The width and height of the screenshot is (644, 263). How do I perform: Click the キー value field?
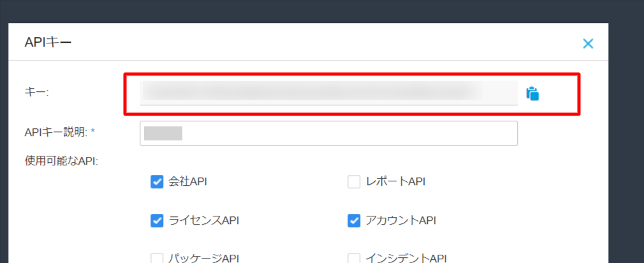click(328, 93)
